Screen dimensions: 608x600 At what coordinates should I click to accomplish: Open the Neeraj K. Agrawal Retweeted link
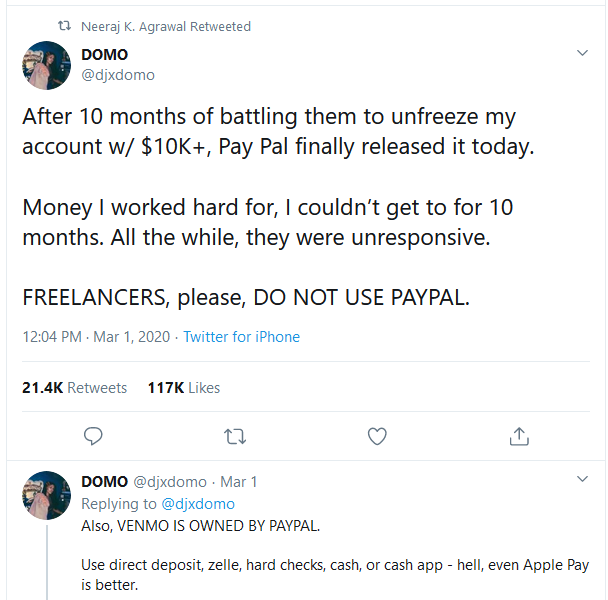pyautogui.click(x=165, y=27)
